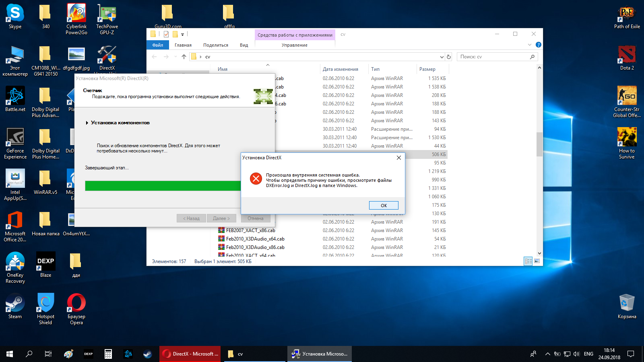Sort files by Дата изменения column

(340, 69)
